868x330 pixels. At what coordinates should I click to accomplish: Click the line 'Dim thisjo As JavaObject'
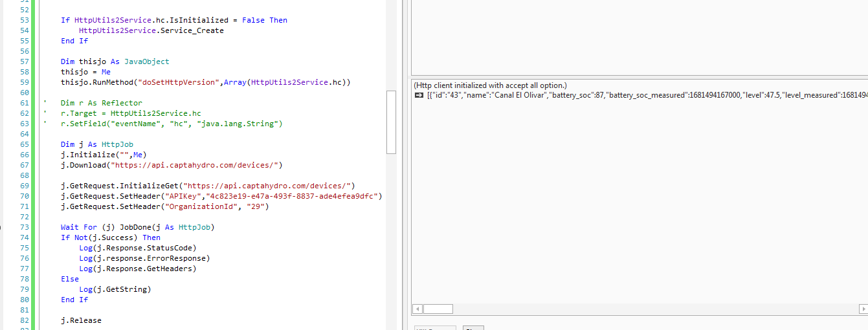115,61
